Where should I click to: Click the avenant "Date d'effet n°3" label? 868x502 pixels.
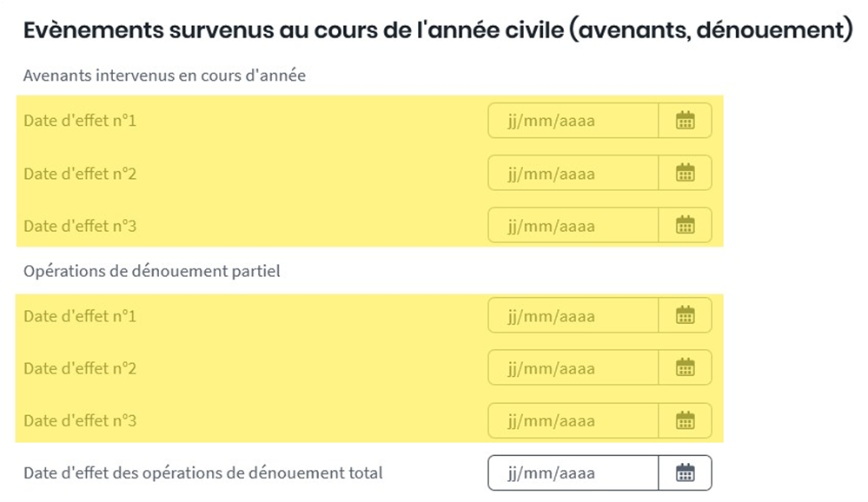pos(80,226)
